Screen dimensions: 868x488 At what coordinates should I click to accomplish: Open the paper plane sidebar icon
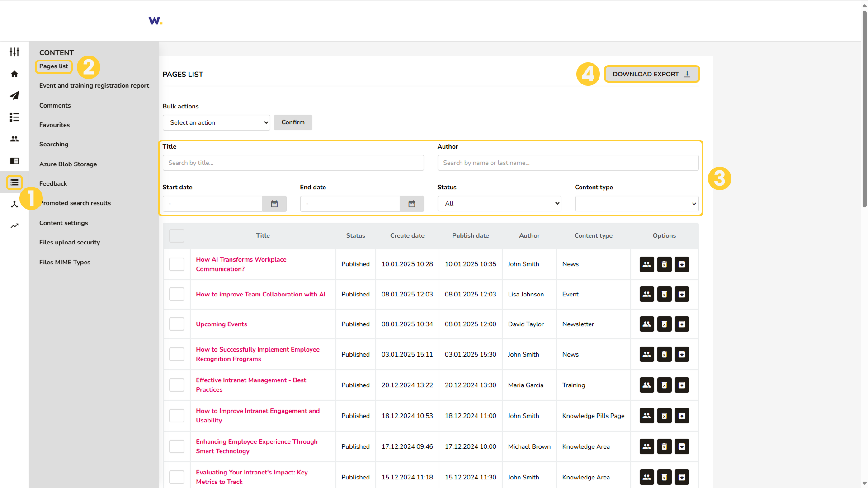click(x=14, y=95)
